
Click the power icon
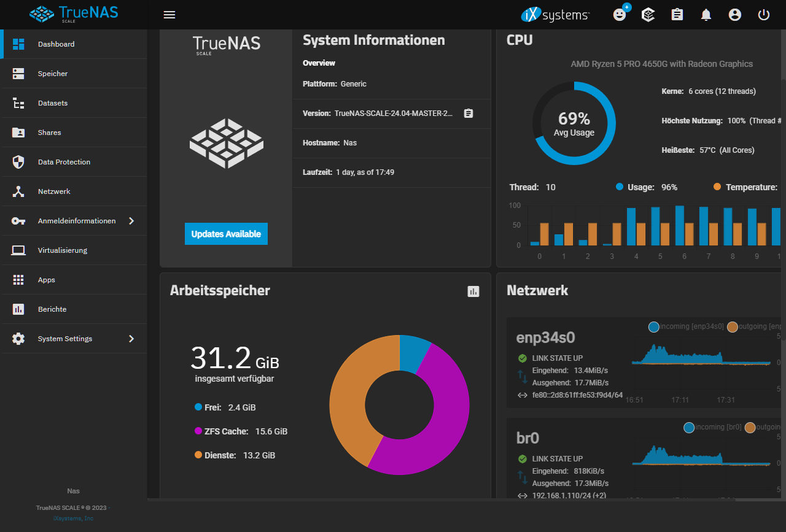[x=764, y=15]
